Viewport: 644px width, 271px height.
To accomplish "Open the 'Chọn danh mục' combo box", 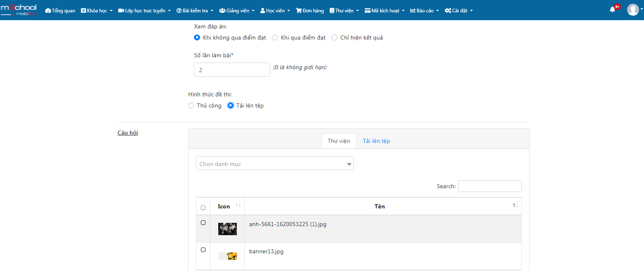I will 275,164.
